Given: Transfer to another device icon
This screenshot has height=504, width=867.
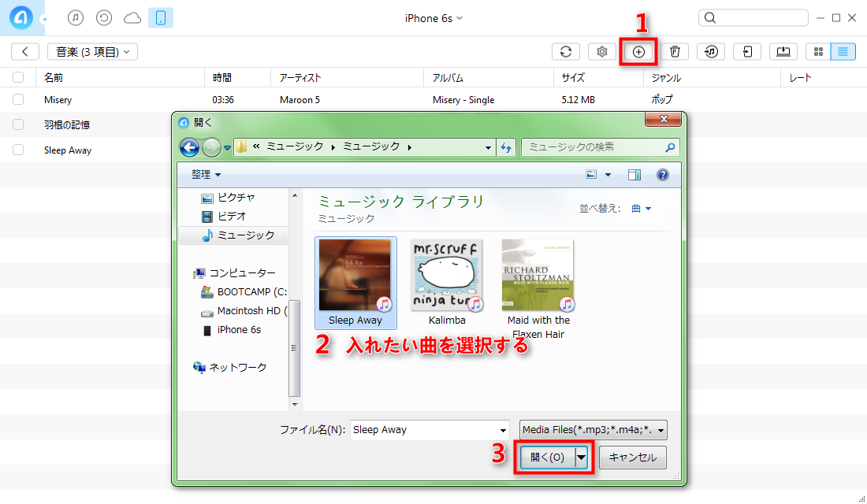Looking at the screenshot, I should pos(747,51).
